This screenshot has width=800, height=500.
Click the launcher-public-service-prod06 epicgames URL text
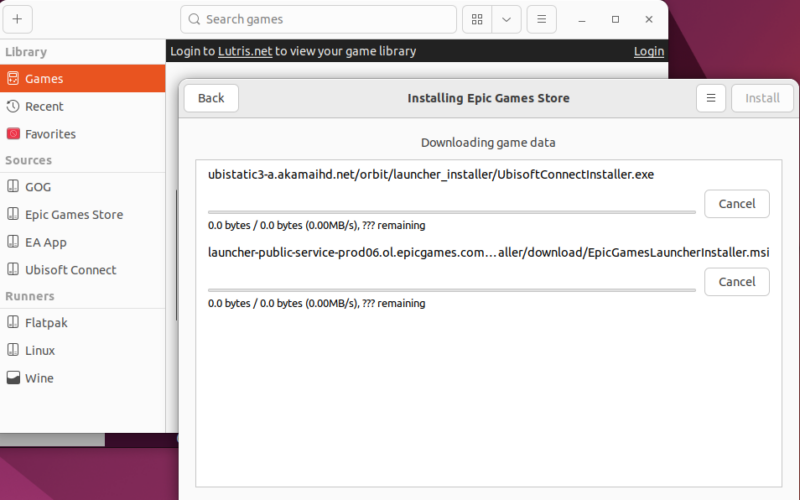[x=488, y=253]
